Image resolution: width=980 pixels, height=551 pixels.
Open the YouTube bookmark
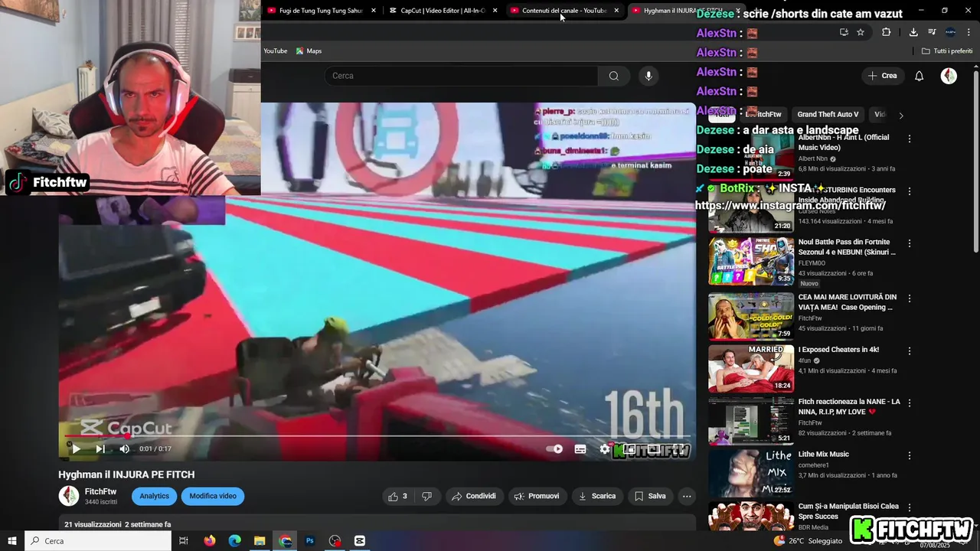pos(276,51)
